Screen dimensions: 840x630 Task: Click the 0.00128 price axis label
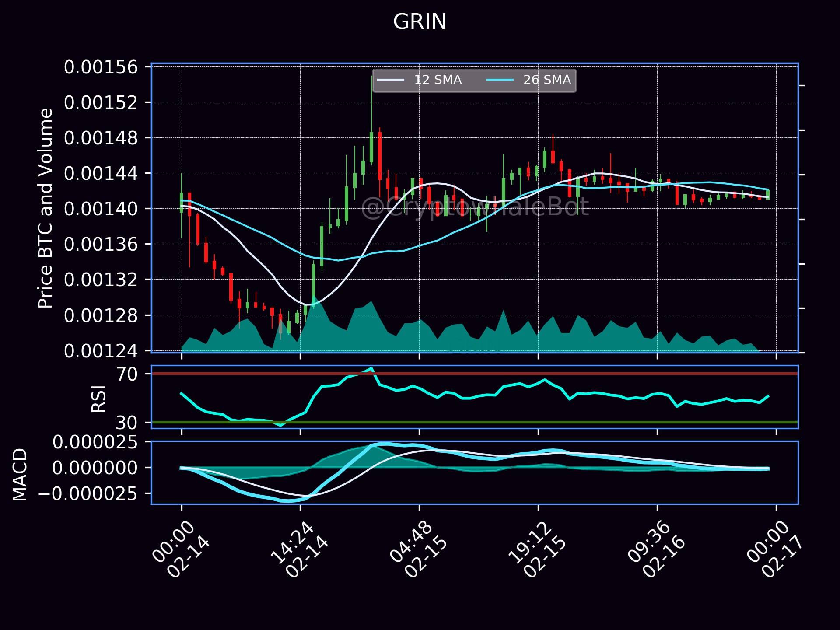click(101, 315)
